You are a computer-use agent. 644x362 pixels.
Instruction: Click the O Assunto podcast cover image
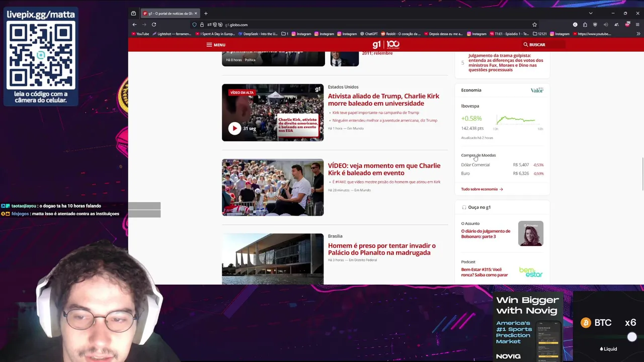pos(531,233)
